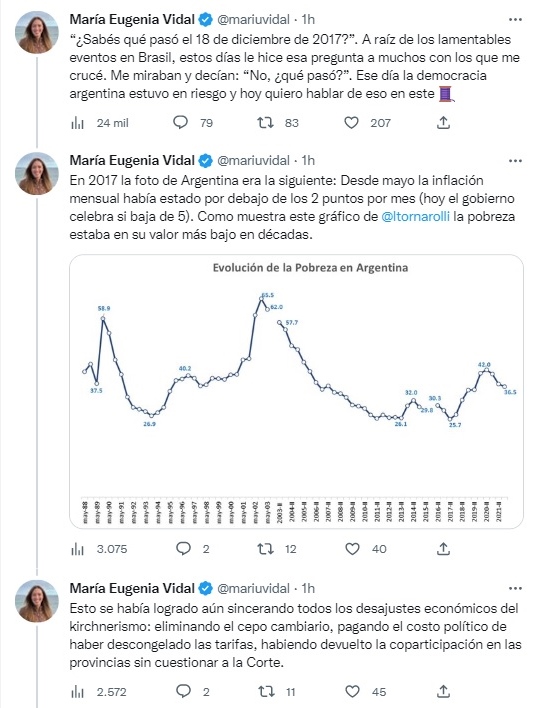Viewport: 537px width, 708px height.
Task: Open profile avatar beside the second tweet
Action: (37, 173)
